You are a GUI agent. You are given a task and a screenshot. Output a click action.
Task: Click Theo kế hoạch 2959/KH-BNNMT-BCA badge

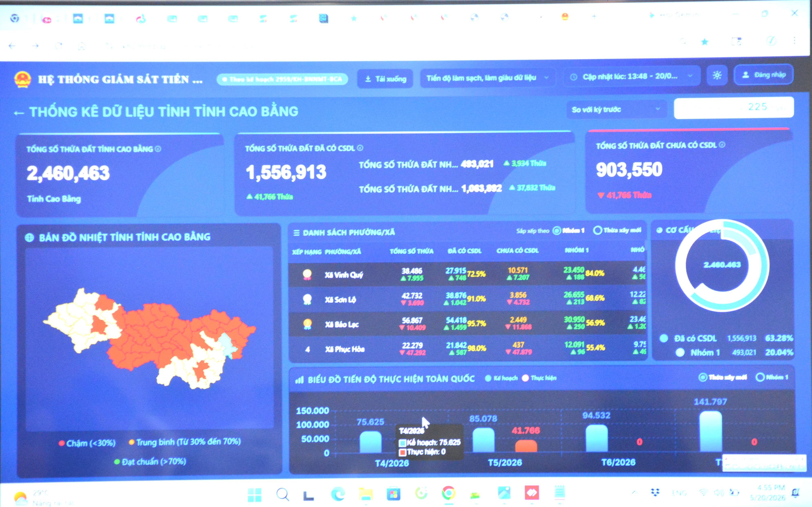pos(283,79)
